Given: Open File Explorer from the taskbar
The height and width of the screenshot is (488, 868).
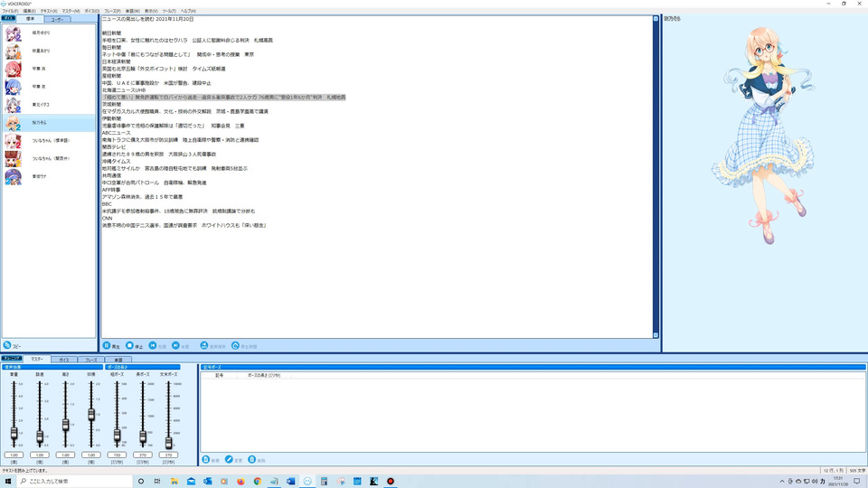Looking at the screenshot, I should point(175,482).
